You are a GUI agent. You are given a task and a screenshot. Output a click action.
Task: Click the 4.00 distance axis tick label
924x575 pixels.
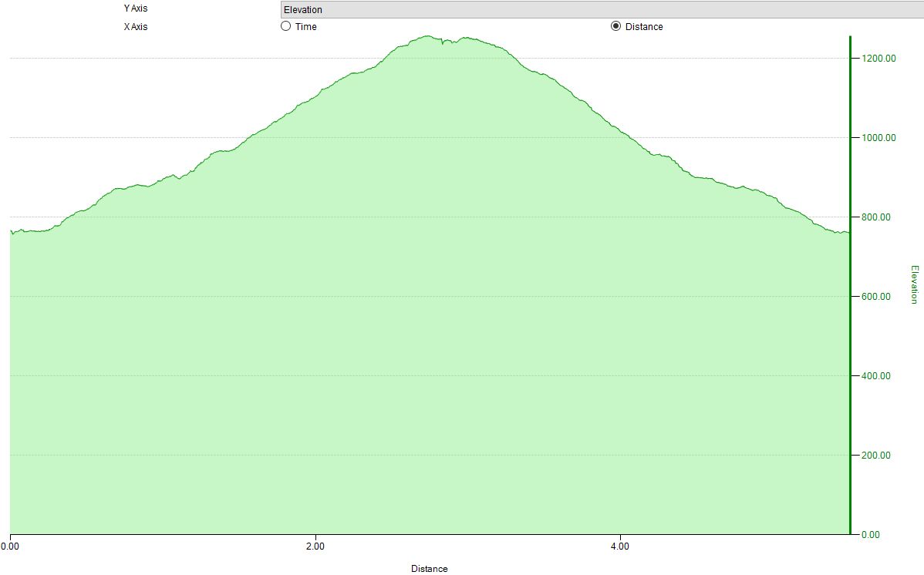tap(620, 546)
